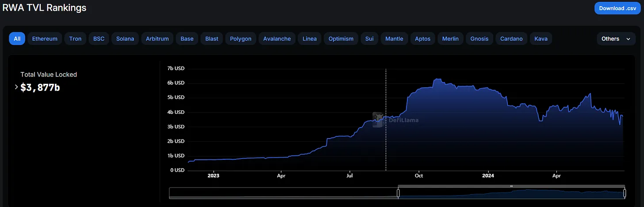Filter rankings by Avalanche
The width and height of the screenshot is (644, 207).
(277, 39)
